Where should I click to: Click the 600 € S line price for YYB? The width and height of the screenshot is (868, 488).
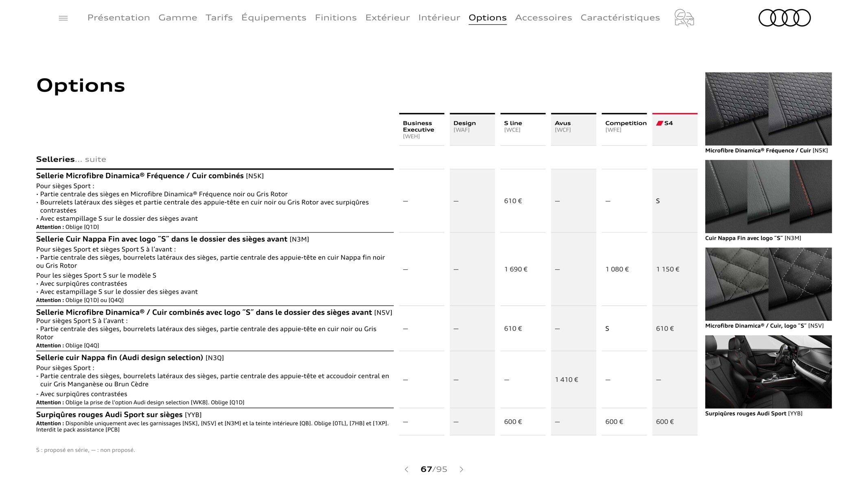pyautogui.click(x=513, y=422)
